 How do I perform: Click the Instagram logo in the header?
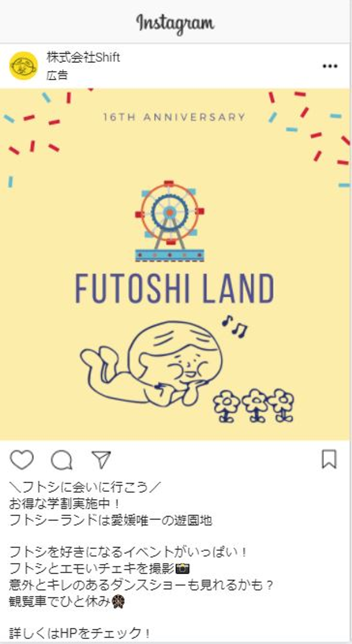click(175, 23)
